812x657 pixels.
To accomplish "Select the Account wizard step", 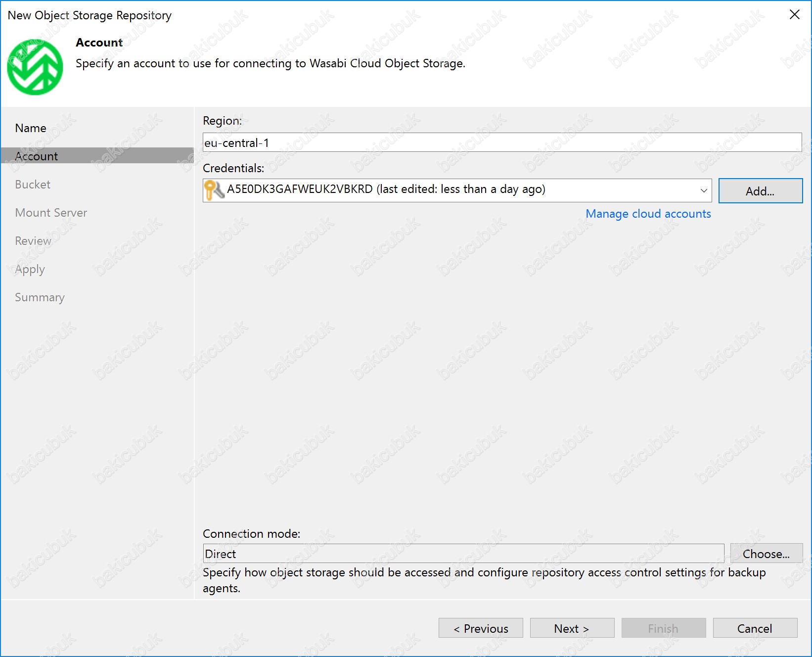I will point(37,156).
